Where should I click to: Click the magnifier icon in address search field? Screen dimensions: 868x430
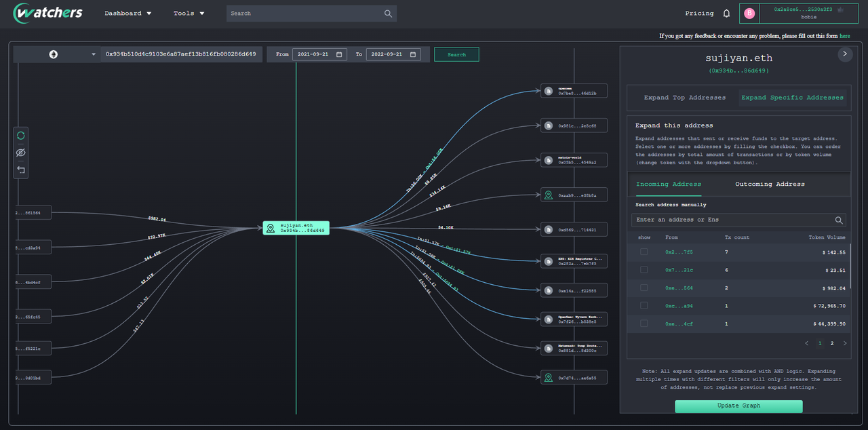click(x=839, y=220)
